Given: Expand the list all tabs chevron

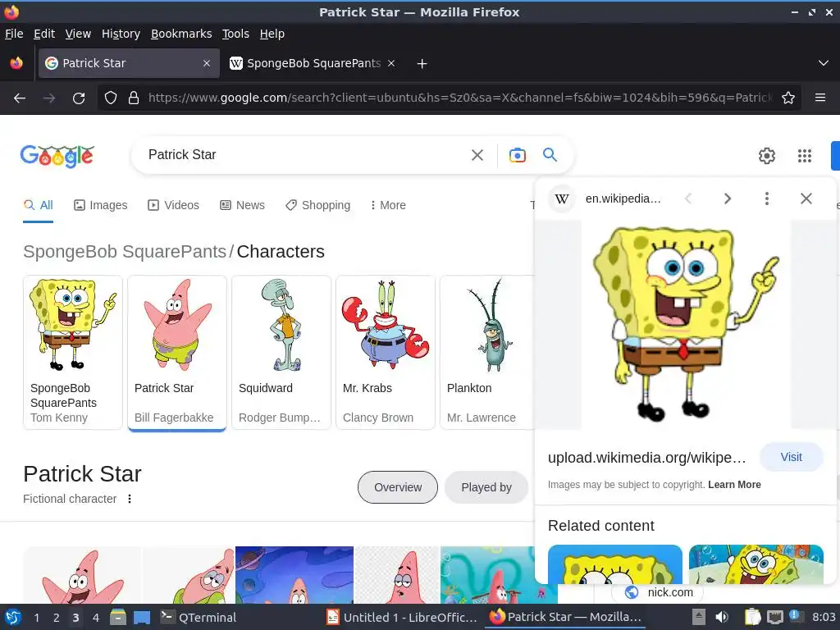Looking at the screenshot, I should click(824, 63).
